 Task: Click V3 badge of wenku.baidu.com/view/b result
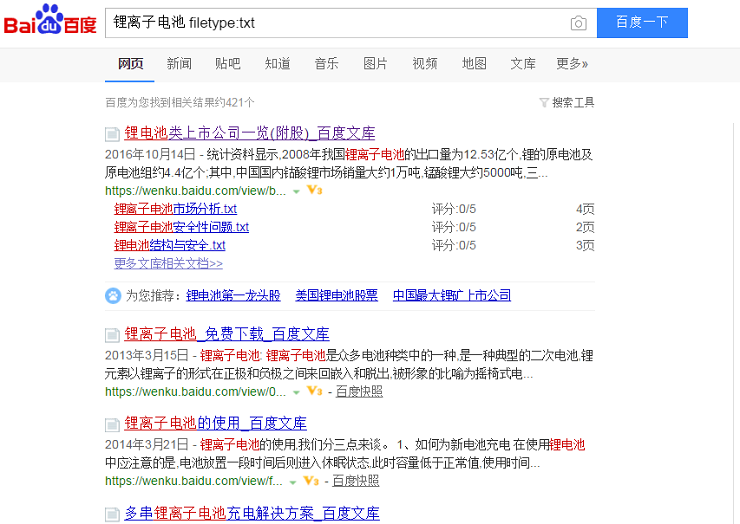pos(314,190)
